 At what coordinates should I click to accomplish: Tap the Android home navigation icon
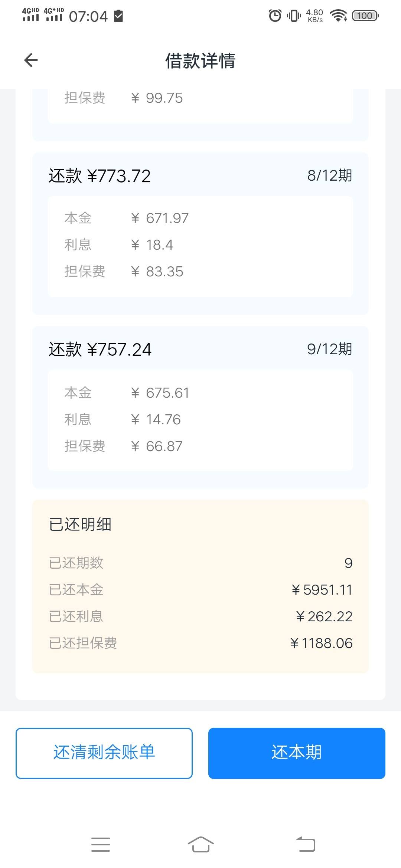[x=200, y=845]
